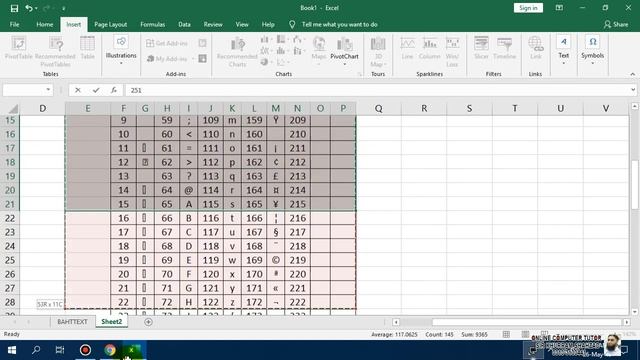The image size is (640, 360).
Task: Click the Sign in button
Action: [x=528, y=8]
